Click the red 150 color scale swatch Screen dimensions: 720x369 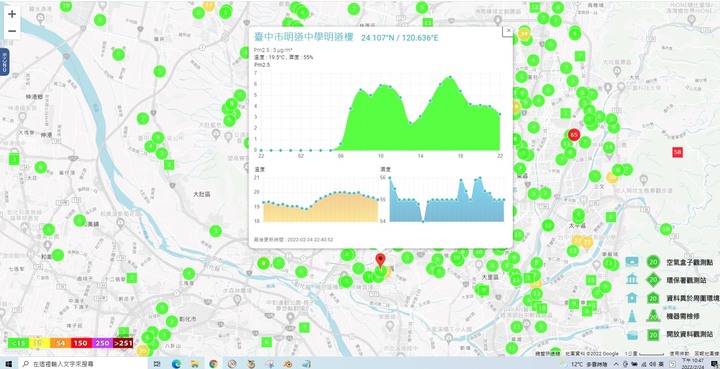coord(80,343)
